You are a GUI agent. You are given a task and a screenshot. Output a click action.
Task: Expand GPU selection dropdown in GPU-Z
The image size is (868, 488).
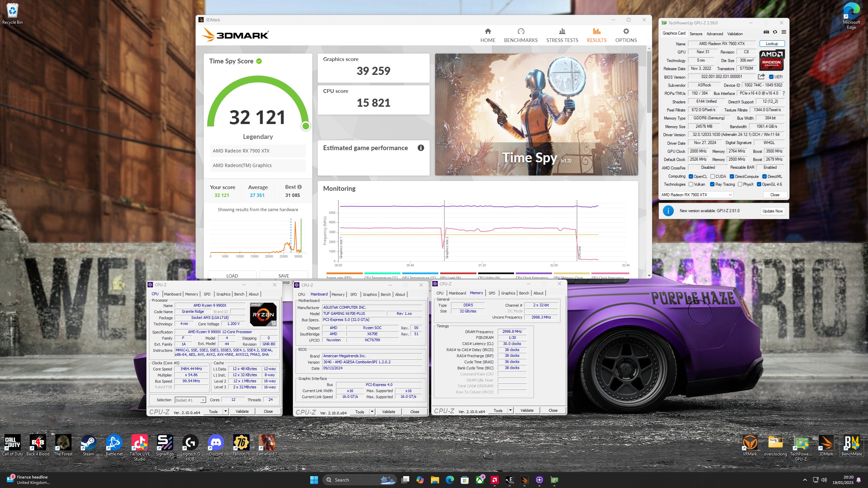(x=730, y=195)
